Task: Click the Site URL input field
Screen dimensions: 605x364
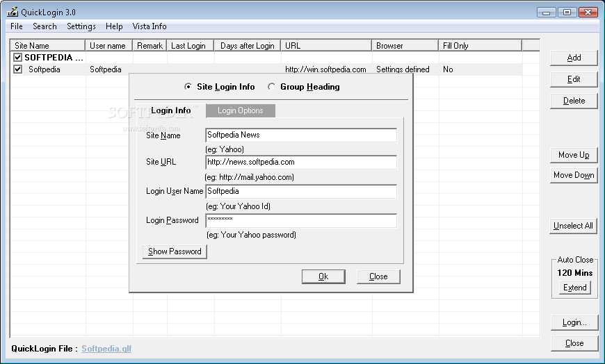Action: pos(301,162)
